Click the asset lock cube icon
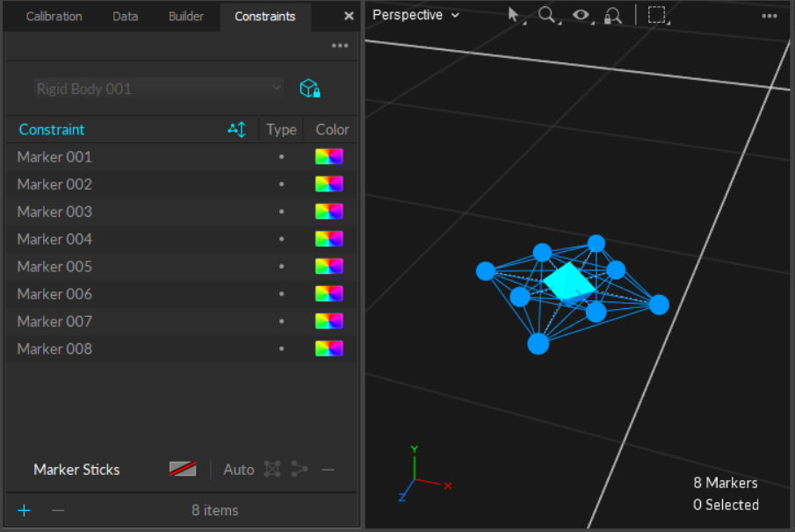 (309, 89)
